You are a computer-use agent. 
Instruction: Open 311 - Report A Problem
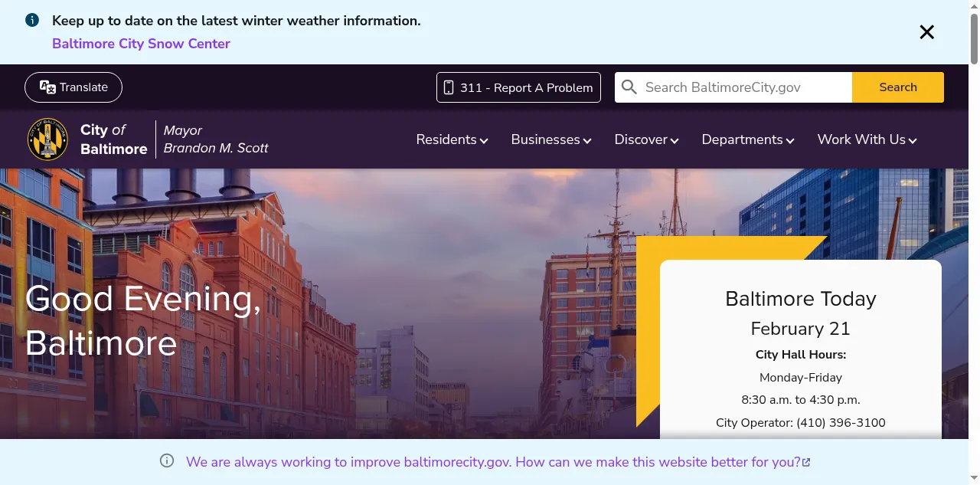pos(518,87)
